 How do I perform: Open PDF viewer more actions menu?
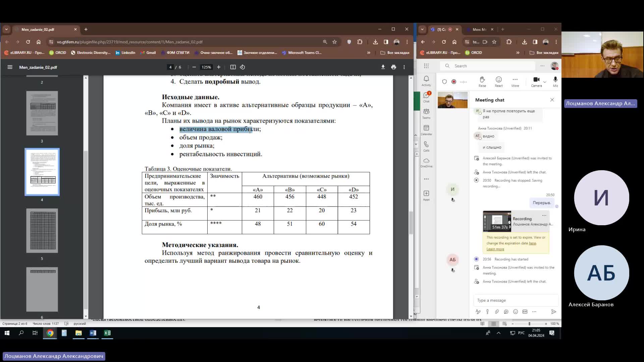pyautogui.click(x=404, y=67)
